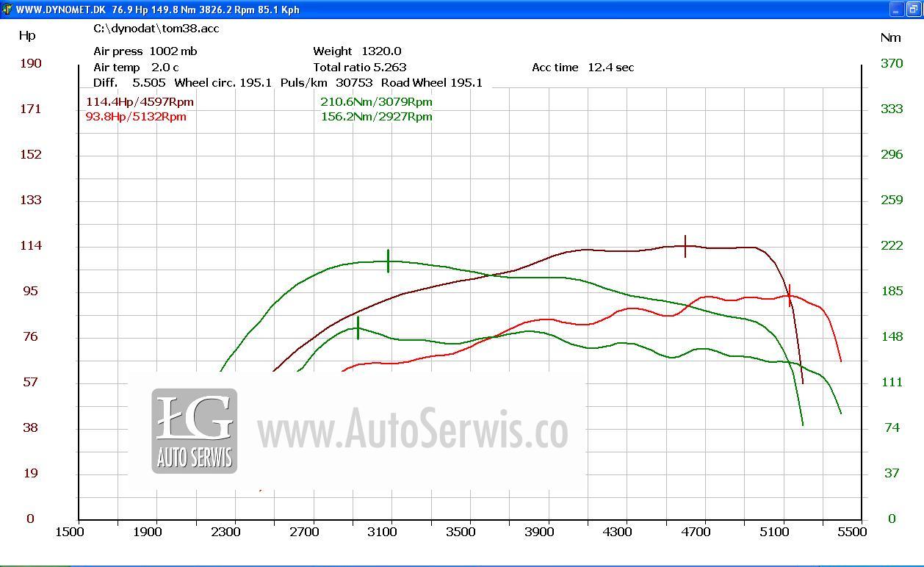Click the LG Auto Serwis logo
Viewport: 924px width, 567px height.
195,431
